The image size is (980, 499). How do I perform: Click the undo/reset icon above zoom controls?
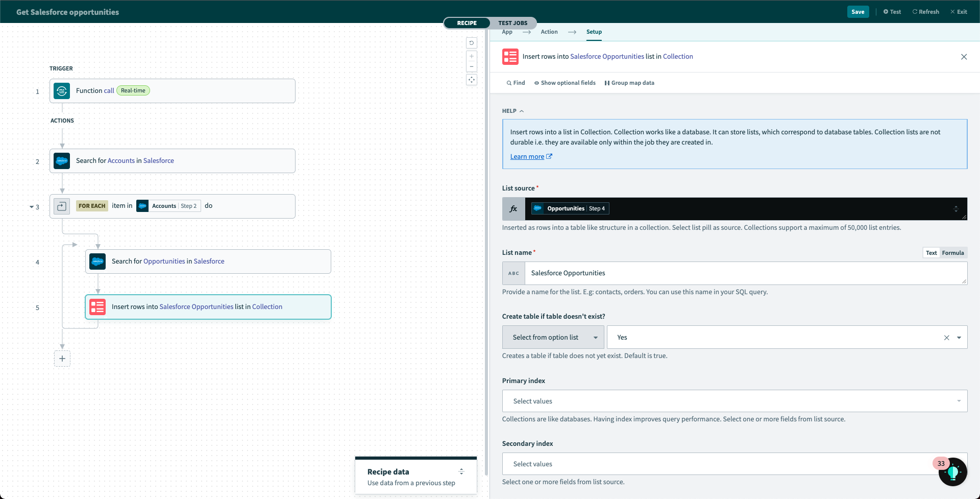472,43
